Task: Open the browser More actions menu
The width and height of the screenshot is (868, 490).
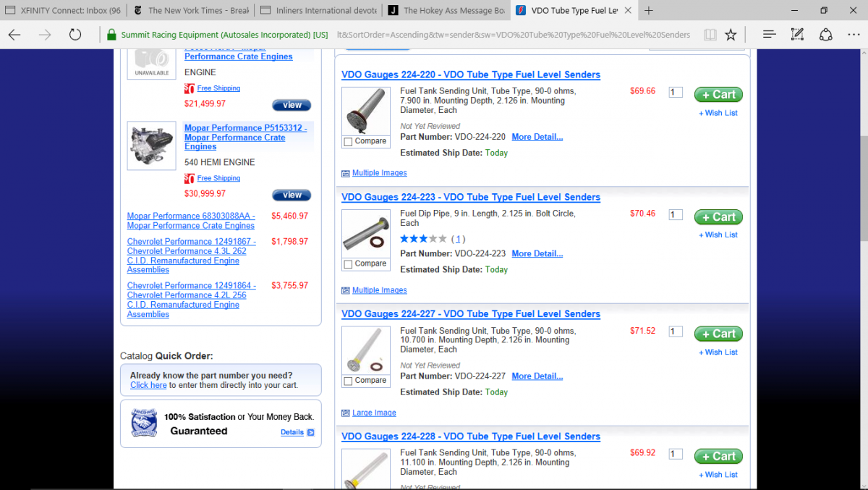Action: [x=852, y=35]
